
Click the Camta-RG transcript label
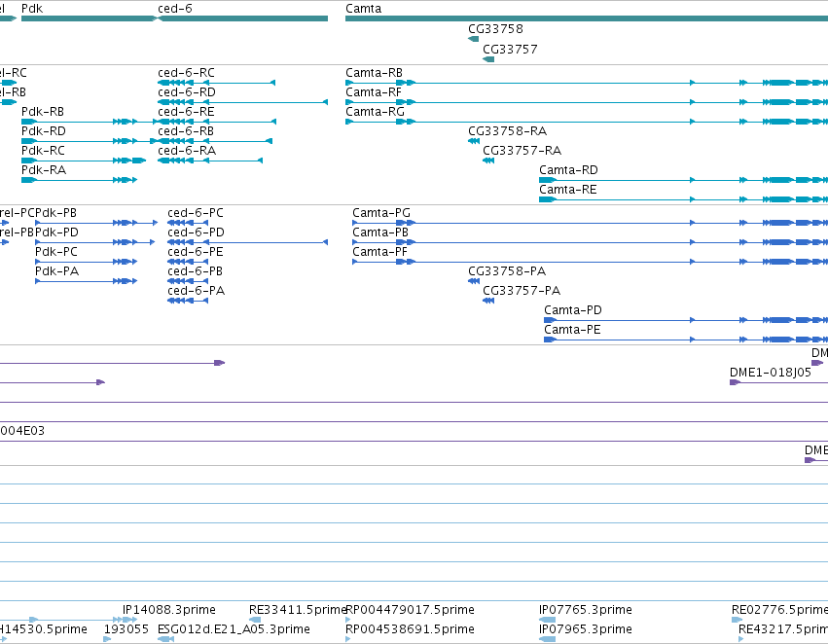[375, 112]
